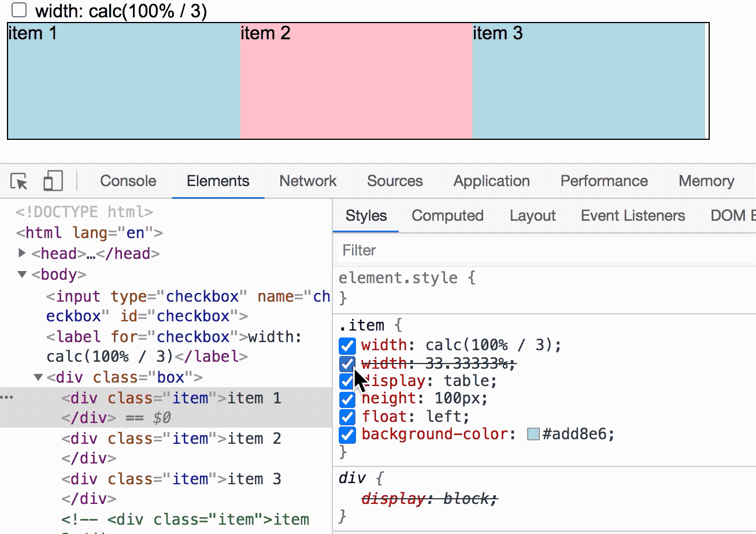Toggle the float: left property checkbox
Screen dimensions: 756x534
click(347, 417)
